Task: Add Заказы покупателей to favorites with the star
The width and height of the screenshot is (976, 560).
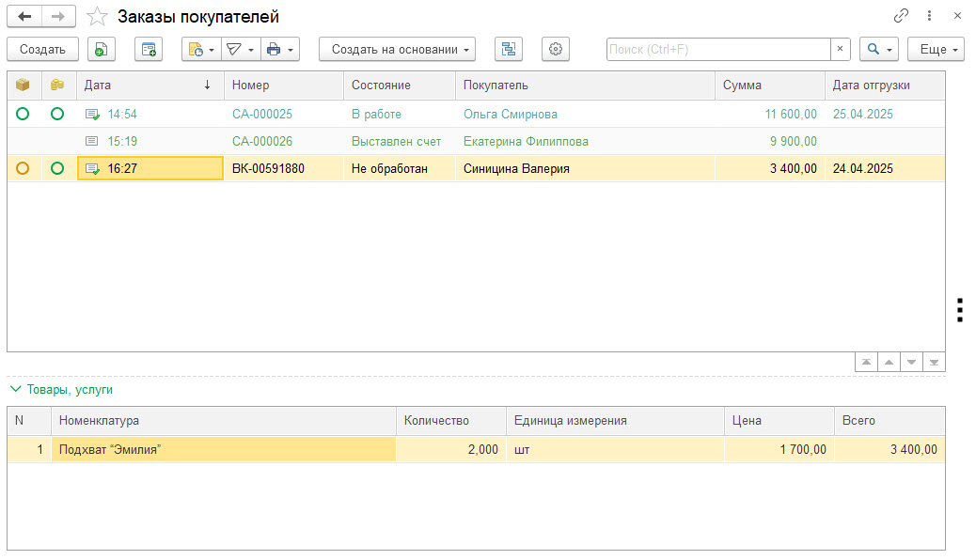Action: [97, 17]
